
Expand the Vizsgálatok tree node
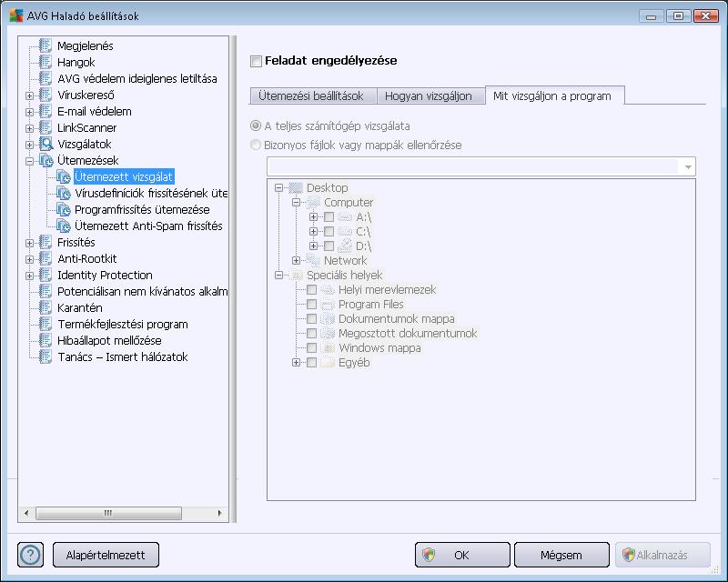[30, 145]
